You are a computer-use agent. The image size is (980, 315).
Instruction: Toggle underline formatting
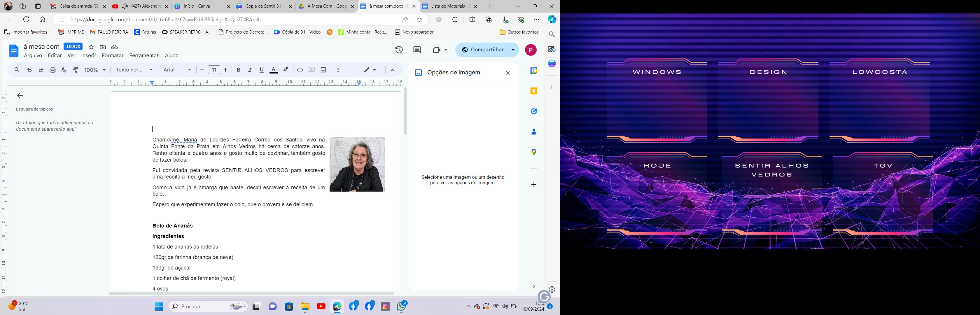click(x=261, y=70)
